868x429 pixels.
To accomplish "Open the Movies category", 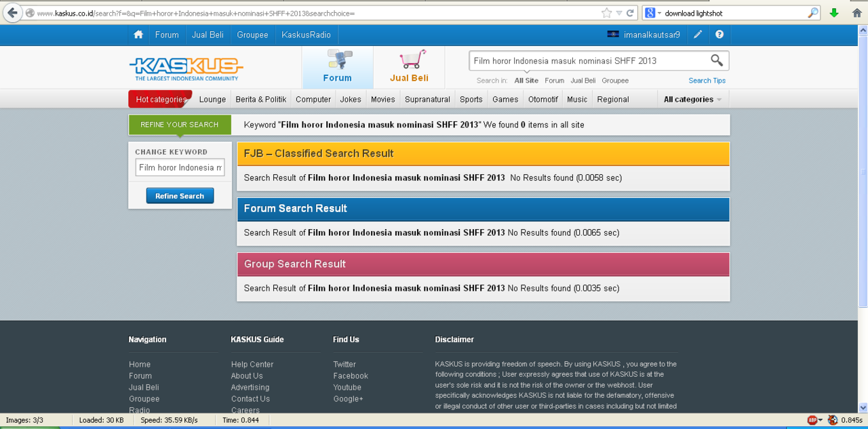I will (383, 100).
